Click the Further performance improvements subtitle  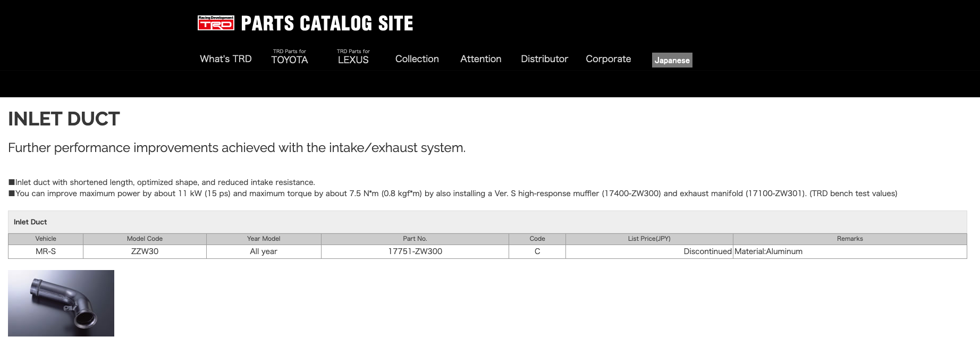pyautogui.click(x=236, y=148)
